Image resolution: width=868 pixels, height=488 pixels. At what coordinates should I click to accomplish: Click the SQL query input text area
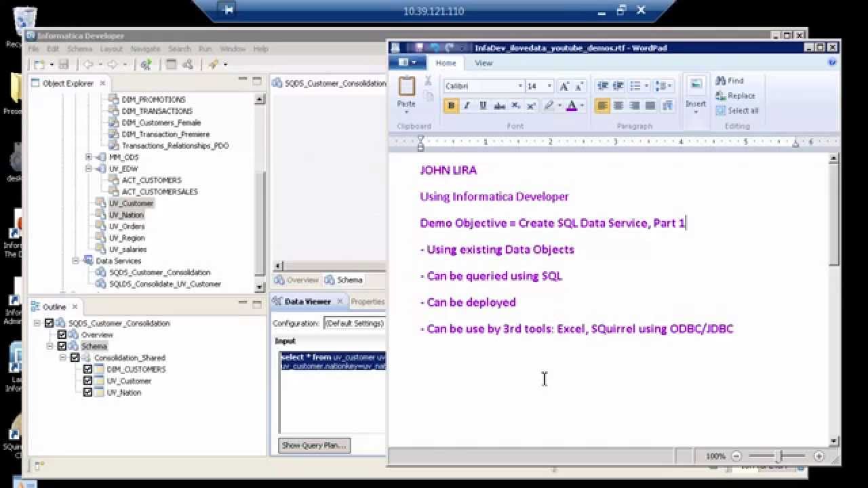point(332,392)
